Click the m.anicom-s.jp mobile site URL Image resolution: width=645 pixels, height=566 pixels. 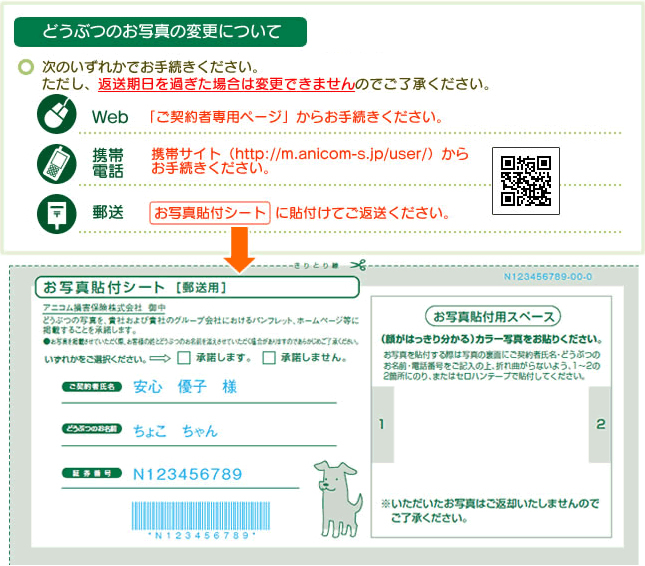334,153
